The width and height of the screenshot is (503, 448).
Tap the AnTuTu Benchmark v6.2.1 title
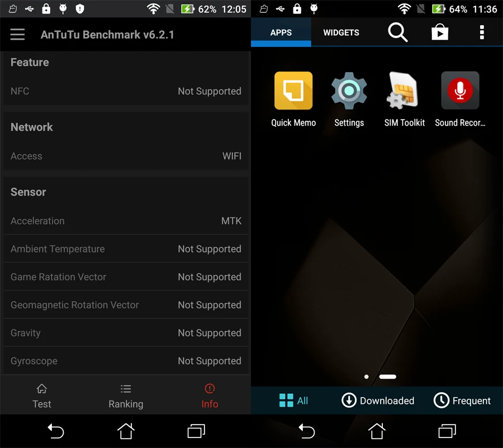(107, 34)
